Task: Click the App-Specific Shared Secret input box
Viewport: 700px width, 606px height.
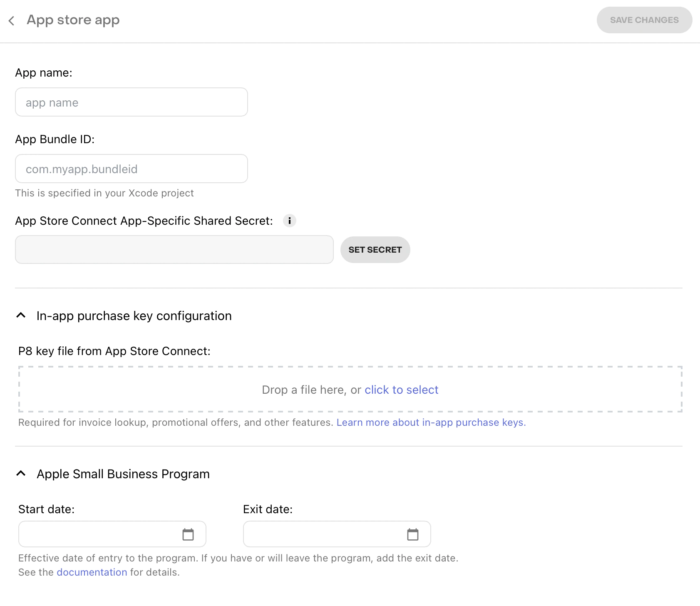Action: click(174, 250)
